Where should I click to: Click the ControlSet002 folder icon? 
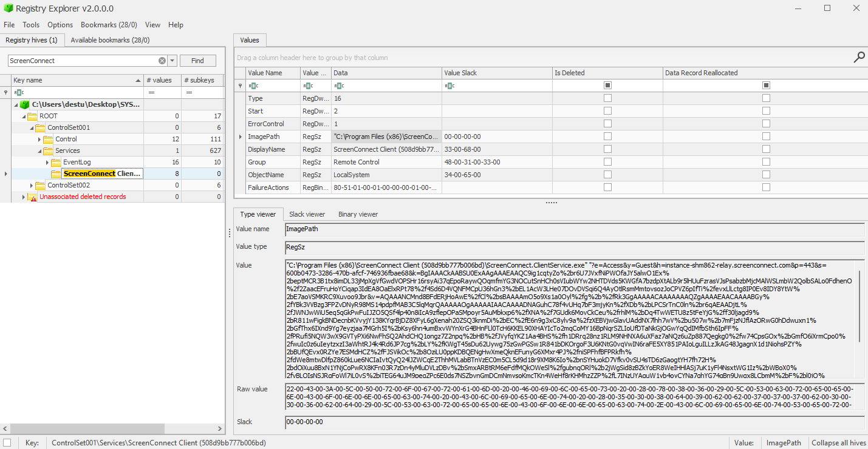pos(41,185)
